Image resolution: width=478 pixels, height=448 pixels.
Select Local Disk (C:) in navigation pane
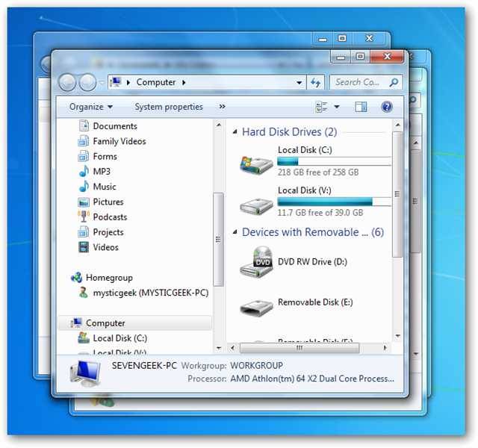coord(119,338)
